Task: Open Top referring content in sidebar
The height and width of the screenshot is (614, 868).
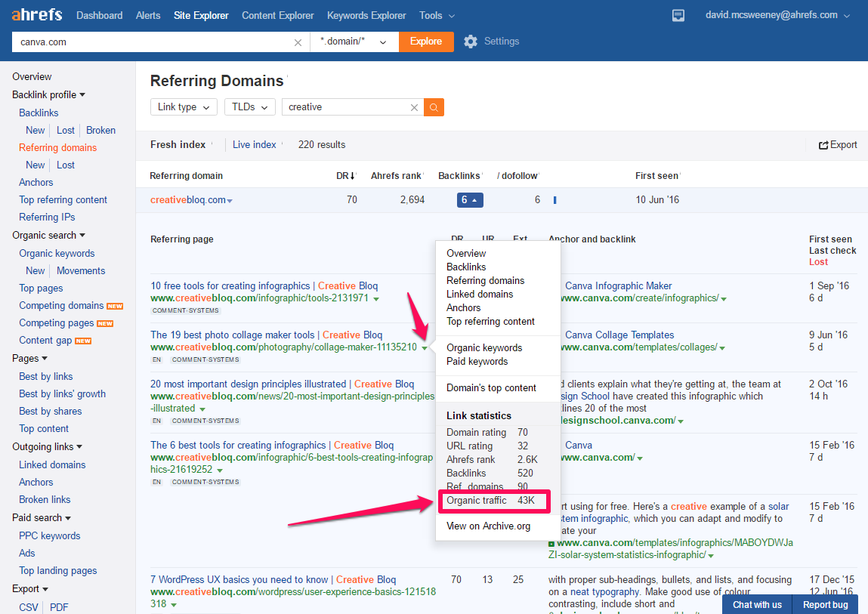Action: [x=63, y=200]
